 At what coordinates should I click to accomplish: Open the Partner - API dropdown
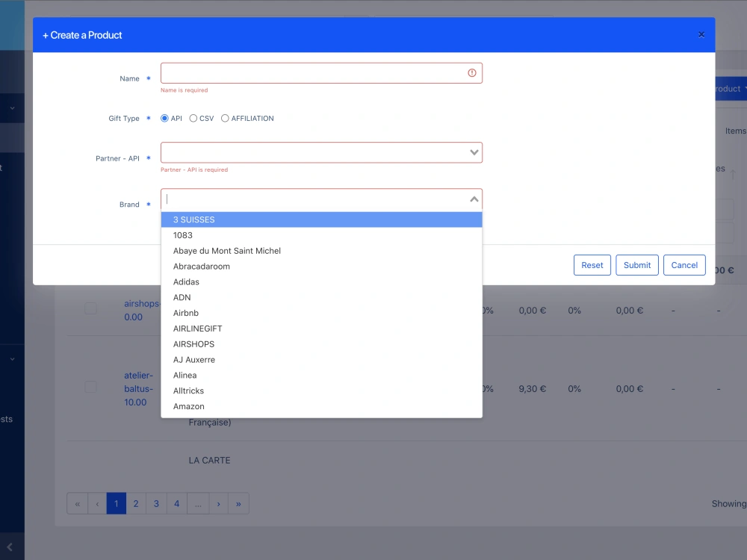(x=321, y=152)
